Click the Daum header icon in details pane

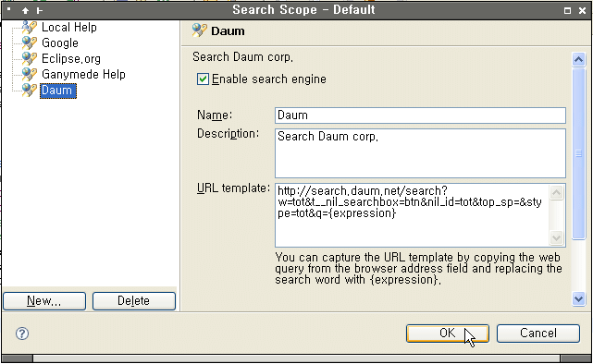coord(199,30)
